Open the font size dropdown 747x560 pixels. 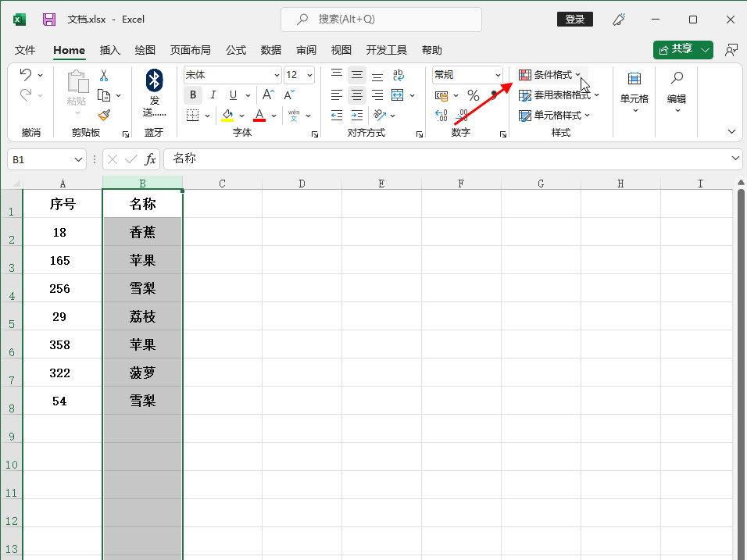tap(309, 75)
